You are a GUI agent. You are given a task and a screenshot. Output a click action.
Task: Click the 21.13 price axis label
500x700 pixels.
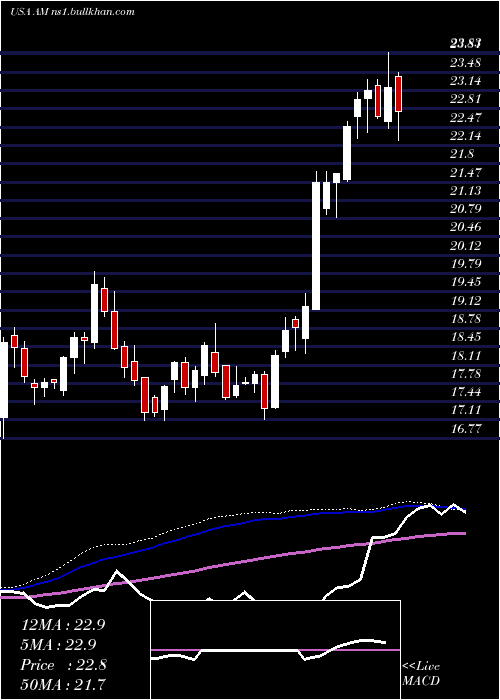[x=466, y=191]
